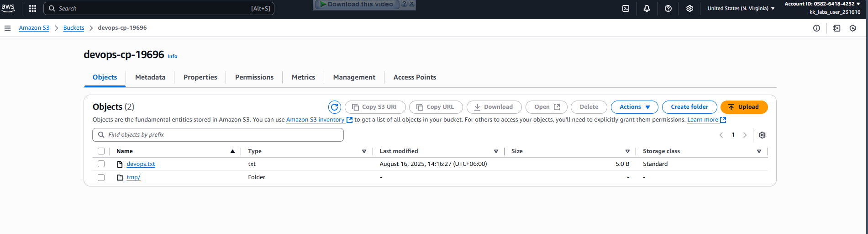868x234 pixels.
Task: Click the Create folder button
Action: pyautogui.click(x=689, y=107)
